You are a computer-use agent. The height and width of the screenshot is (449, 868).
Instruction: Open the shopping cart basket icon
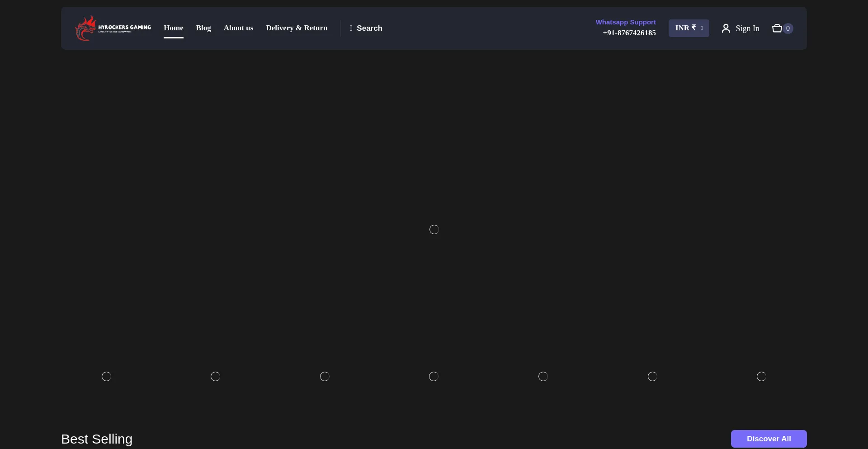[x=777, y=28]
